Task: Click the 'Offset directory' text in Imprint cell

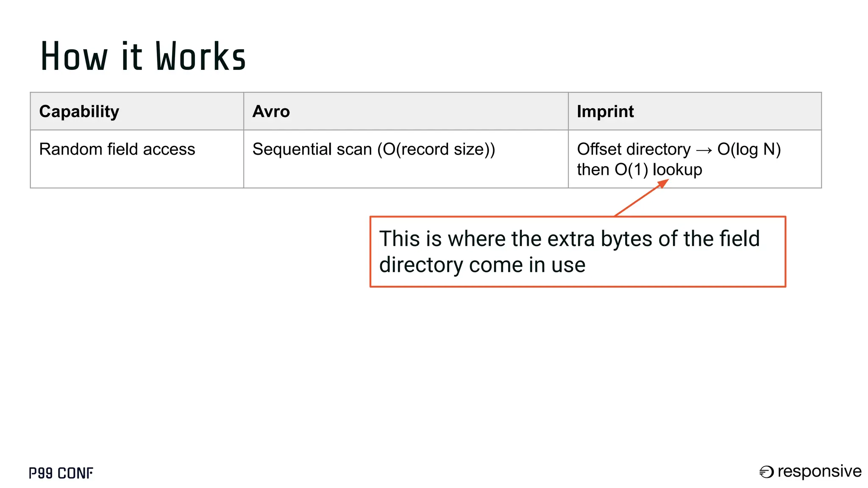Action: (634, 149)
